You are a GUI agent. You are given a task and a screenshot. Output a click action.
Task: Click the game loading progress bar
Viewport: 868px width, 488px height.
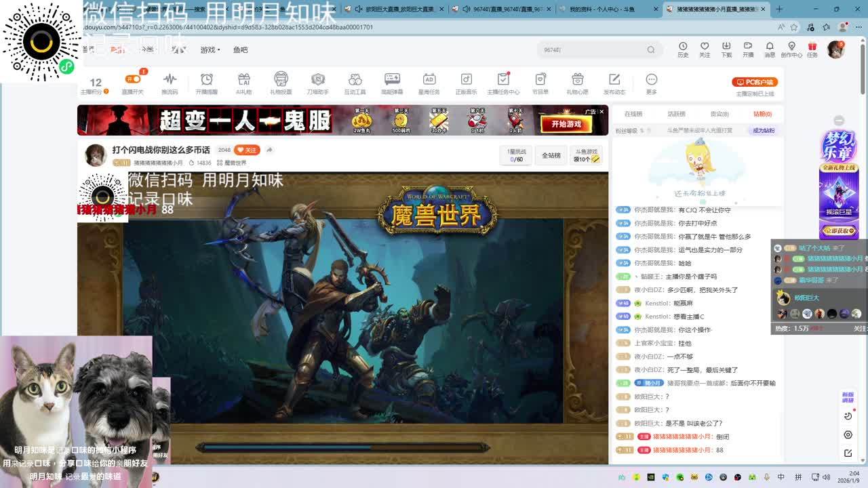342,447
